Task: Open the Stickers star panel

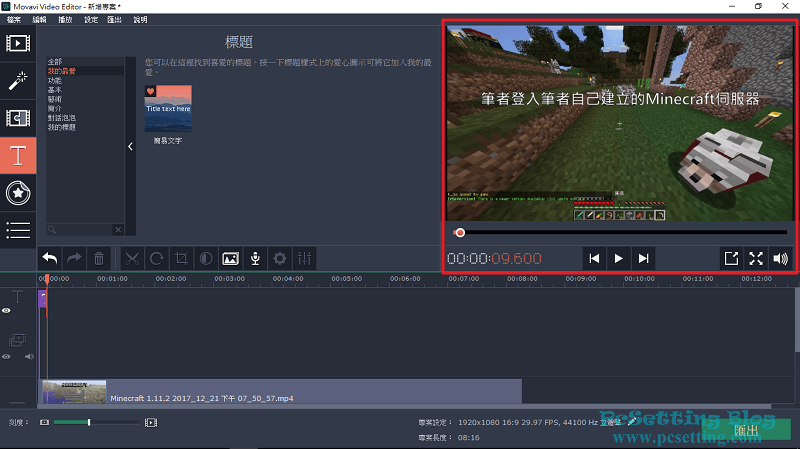Action: tap(18, 191)
